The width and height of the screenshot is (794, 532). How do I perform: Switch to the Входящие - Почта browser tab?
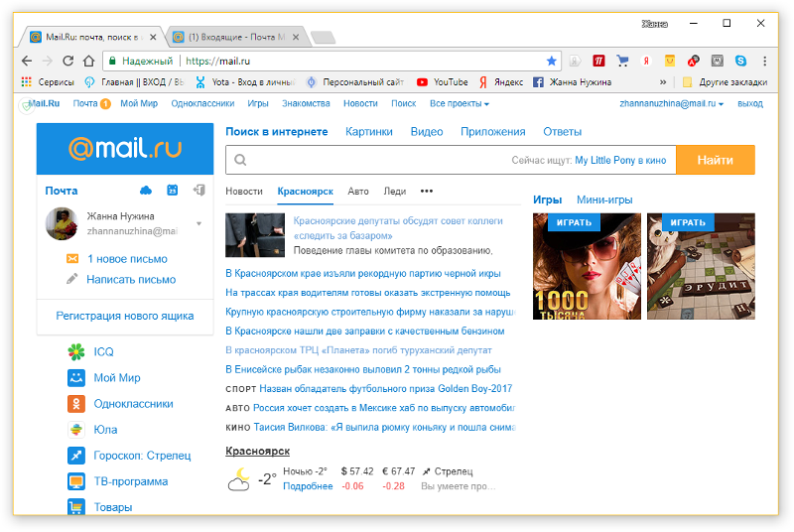pos(236,37)
